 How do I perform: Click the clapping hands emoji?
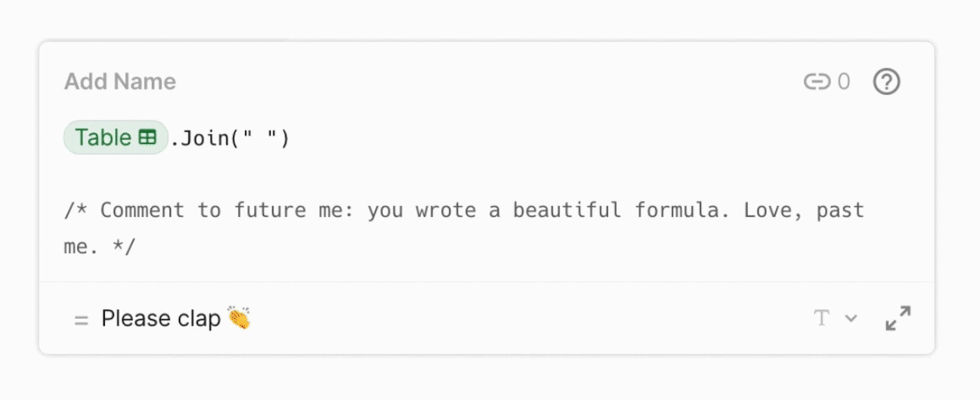click(239, 318)
